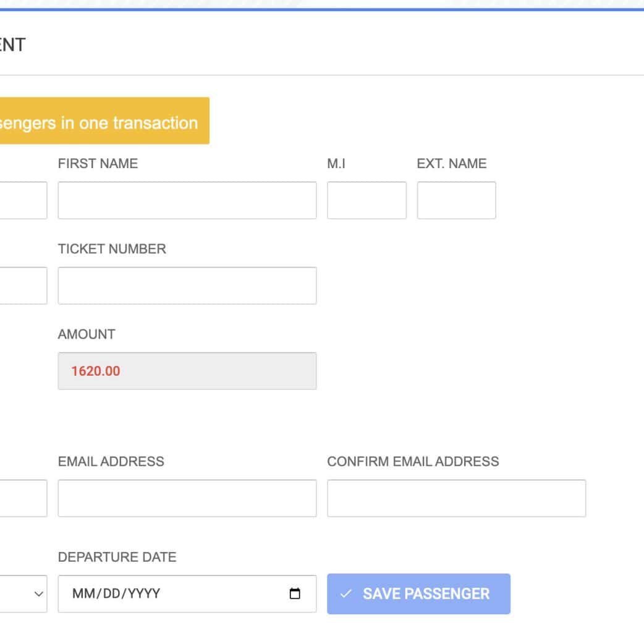Focus the Email Address input
The width and height of the screenshot is (644, 644).
coord(187,498)
